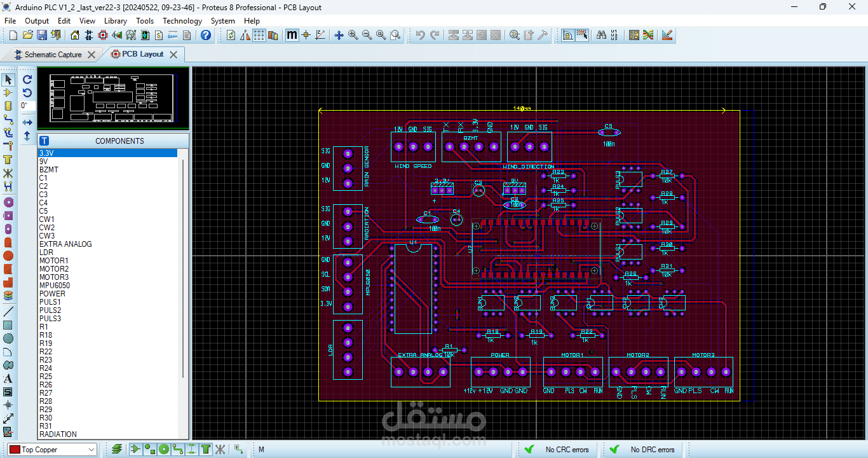Click the board overview thumbnail
Screen dimensions: 868x458
(x=112, y=99)
